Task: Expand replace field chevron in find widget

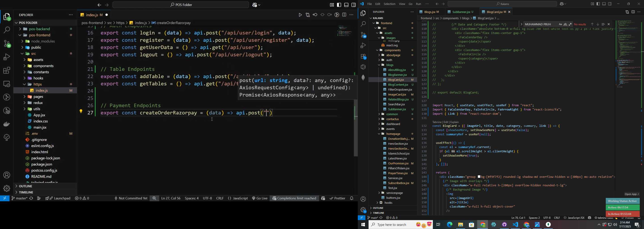Action: (x=521, y=24)
